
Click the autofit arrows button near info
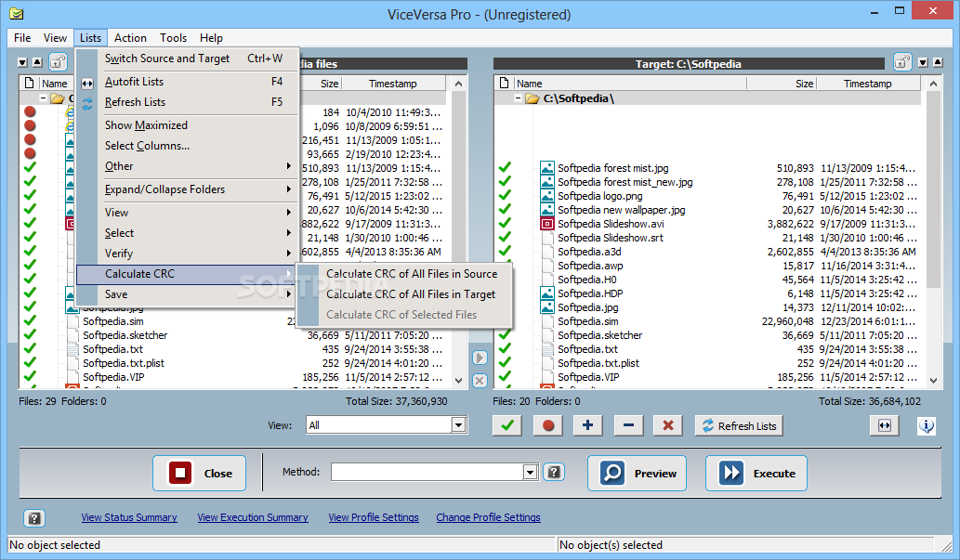[x=884, y=425]
